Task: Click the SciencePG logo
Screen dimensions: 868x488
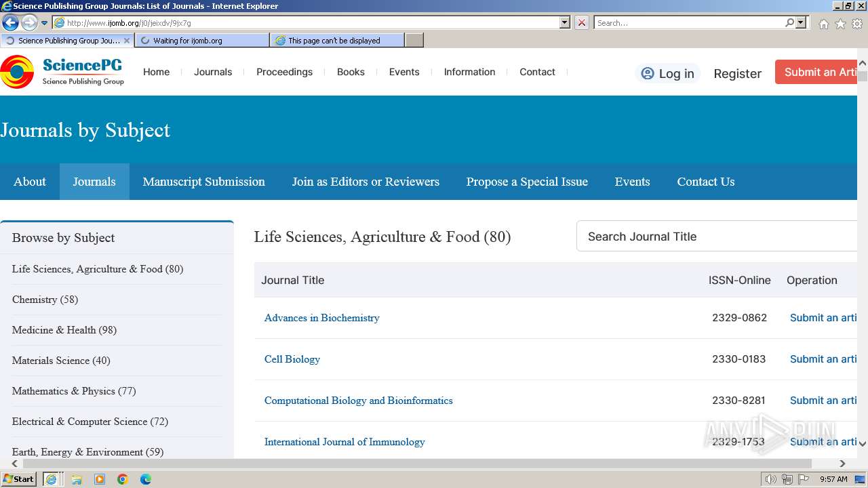Action: coord(62,72)
